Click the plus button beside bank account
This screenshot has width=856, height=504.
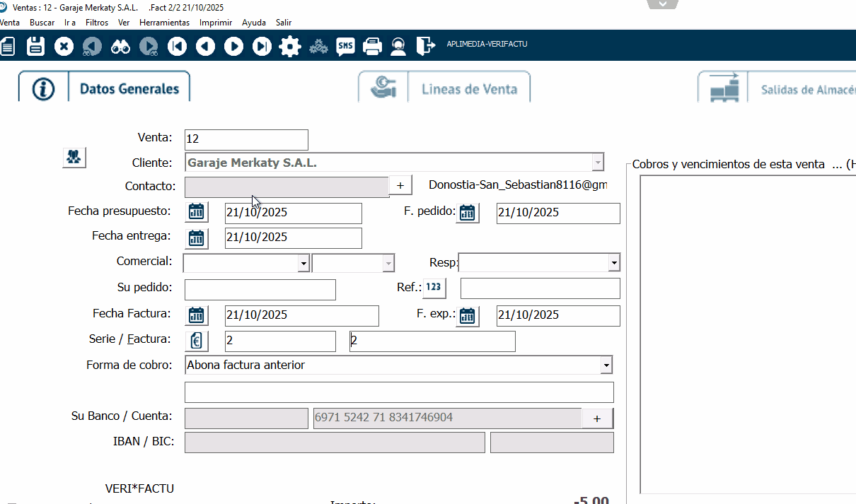coord(597,418)
